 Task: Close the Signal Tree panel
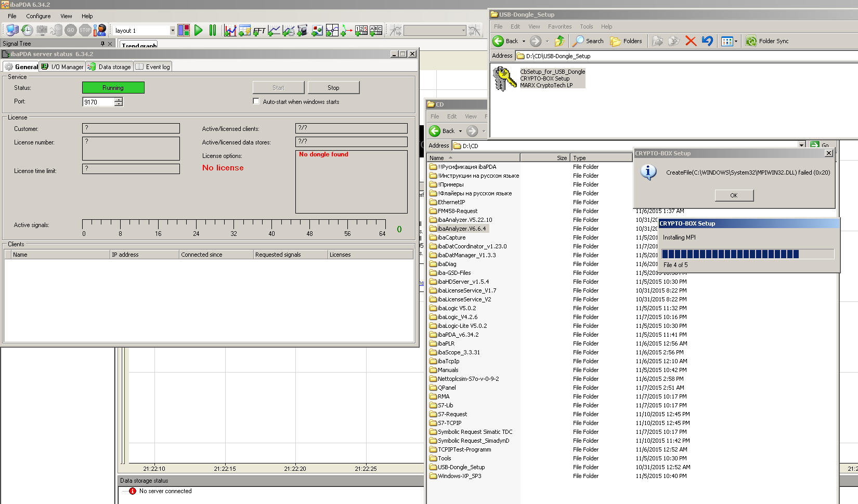[x=110, y=44]
